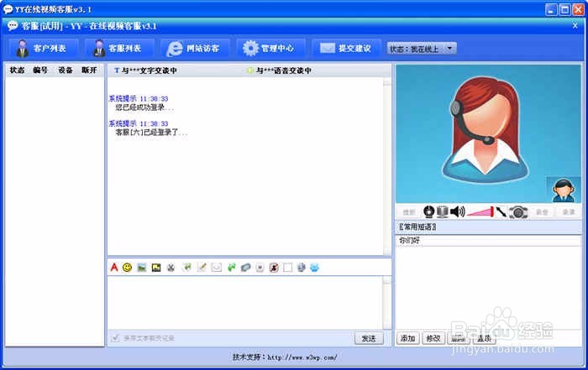The height and width of the screenshot is (370, 588).
Task: Click the light blue cloud-shaped icon
Action: [x=315, y=268]
